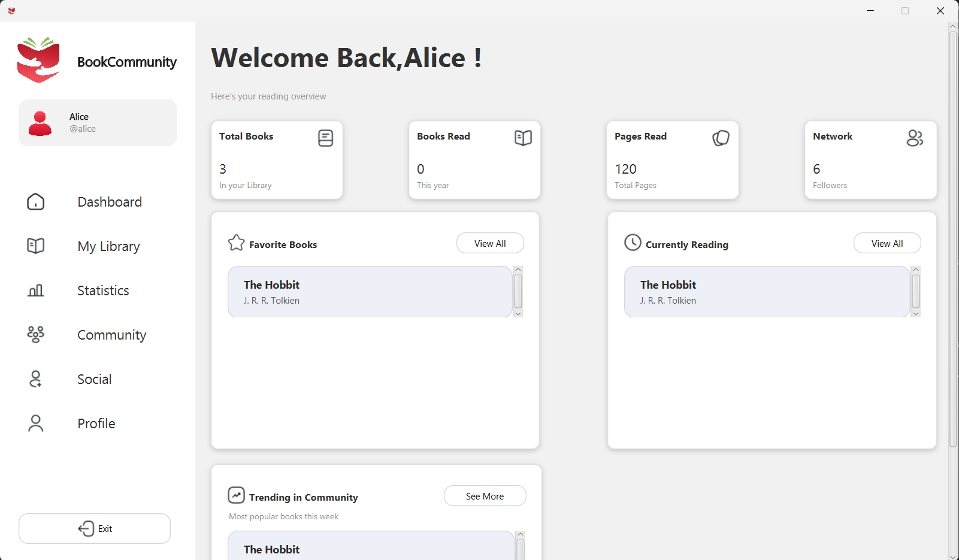
Task: Select the Statistics bar chart icon
Action: 36,290
